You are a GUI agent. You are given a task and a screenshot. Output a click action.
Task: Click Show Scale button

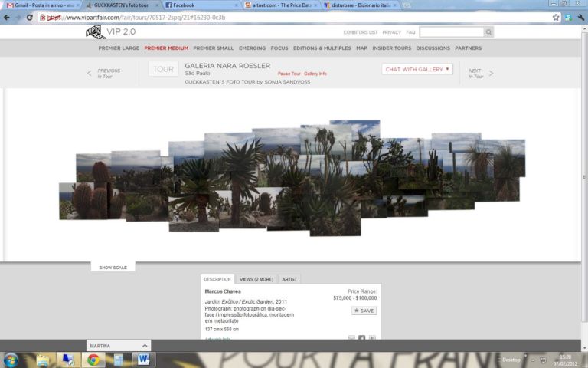click(x=113, y=268)
